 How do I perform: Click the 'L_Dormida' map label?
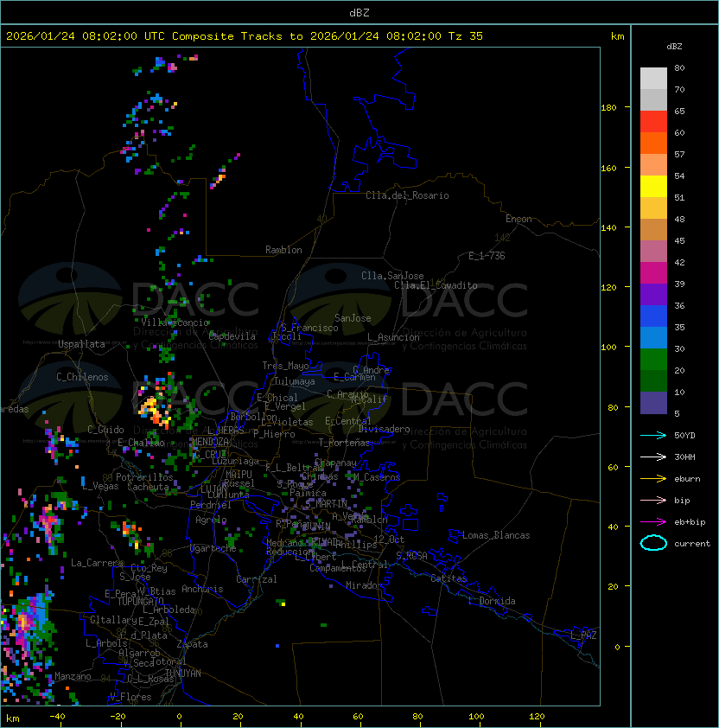[x=492, y=601]
